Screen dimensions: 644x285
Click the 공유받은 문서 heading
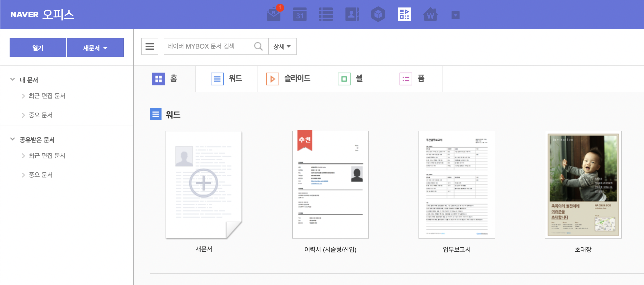click(37, 140)
